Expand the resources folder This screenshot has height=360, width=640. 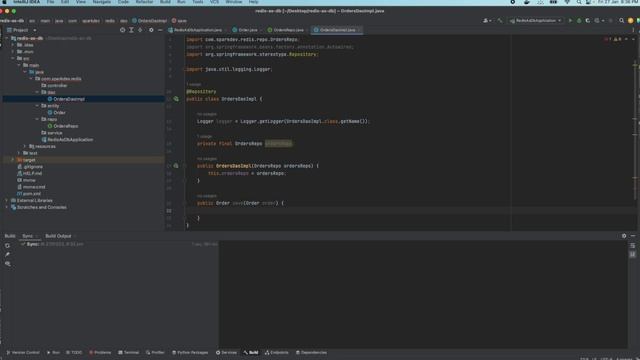point(25,146)
